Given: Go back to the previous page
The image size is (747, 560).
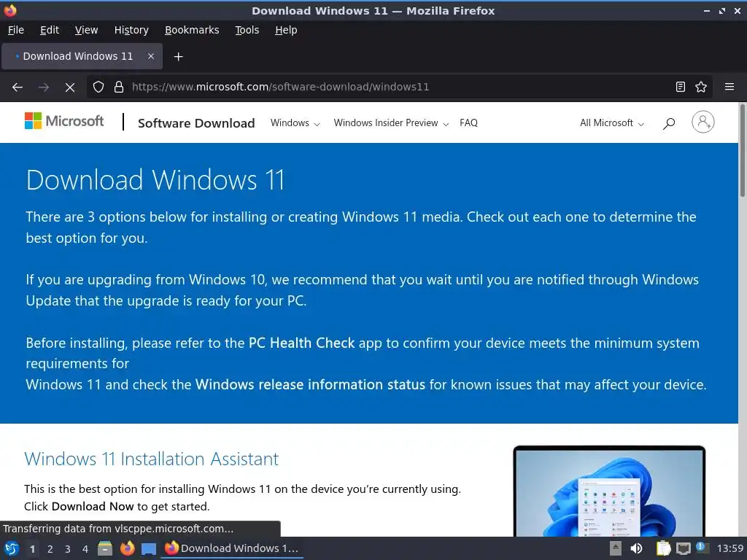Looking at the screenshot, I should pyautogui.click(x=18, y=87).
